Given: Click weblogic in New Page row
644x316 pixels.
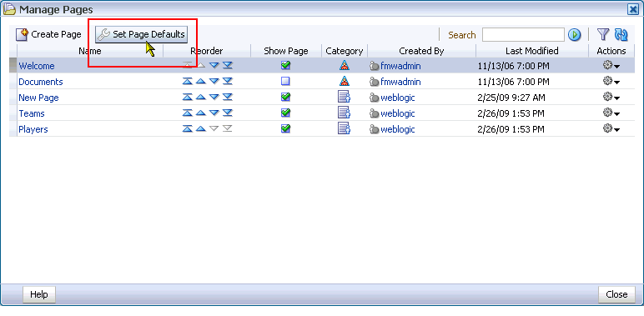Looking at the screenshot, I should point(398,98).
